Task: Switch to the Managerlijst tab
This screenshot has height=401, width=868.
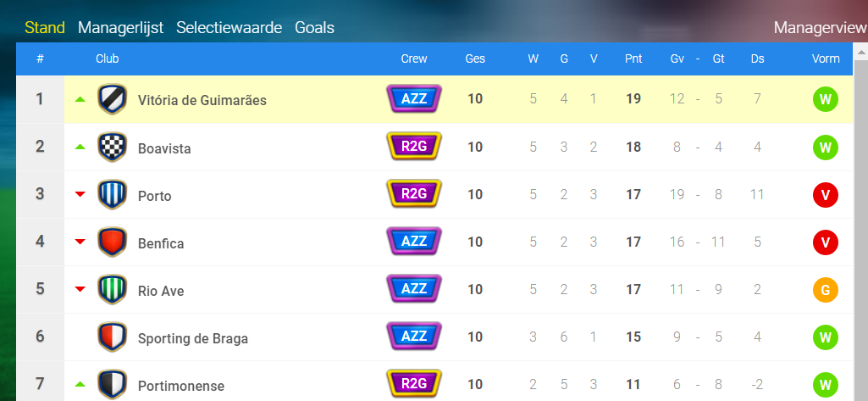Action: pos(121,28)
